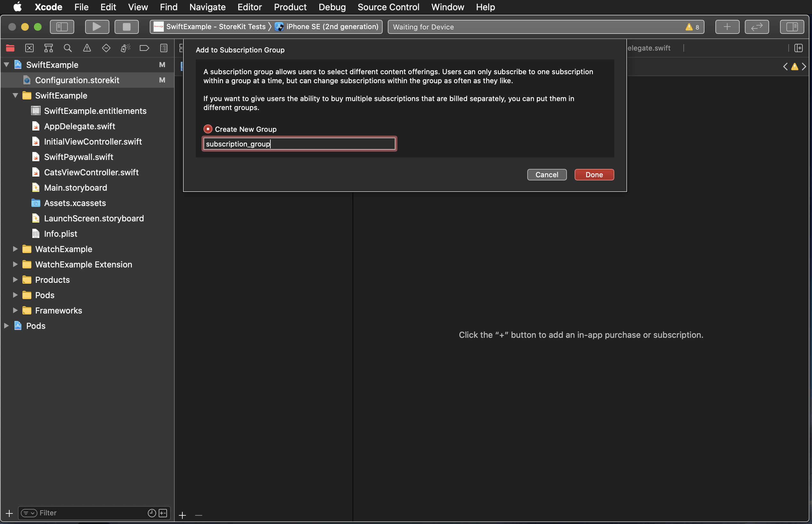Screen dimensions: 812x524
Task: Open the Library plus button
Action: pyautogui.click(x=727, y=27)
